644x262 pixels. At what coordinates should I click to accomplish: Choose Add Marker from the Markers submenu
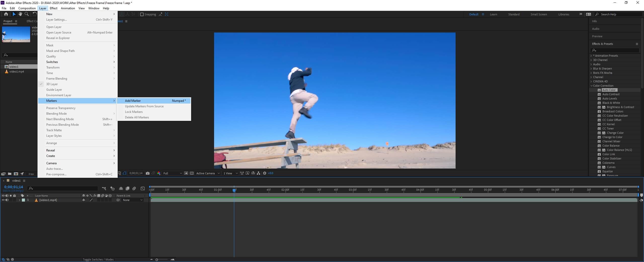133,101
